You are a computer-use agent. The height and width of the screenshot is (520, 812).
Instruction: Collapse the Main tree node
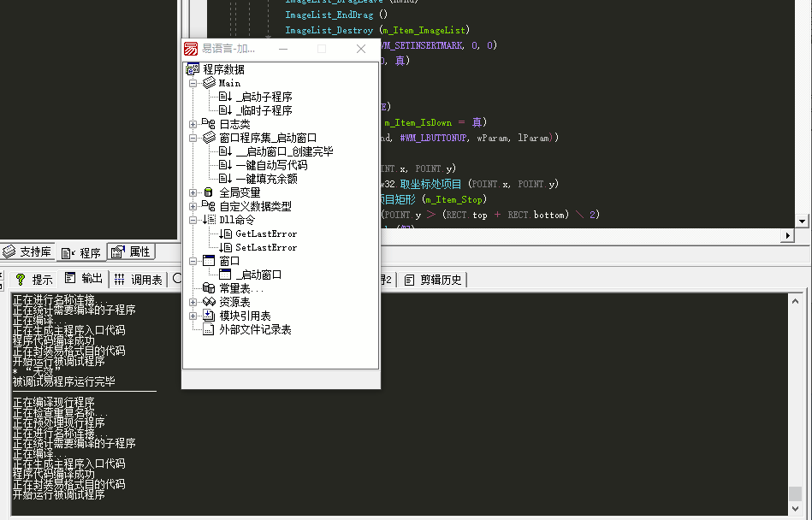pyautogui.click(x=193, y=83)
